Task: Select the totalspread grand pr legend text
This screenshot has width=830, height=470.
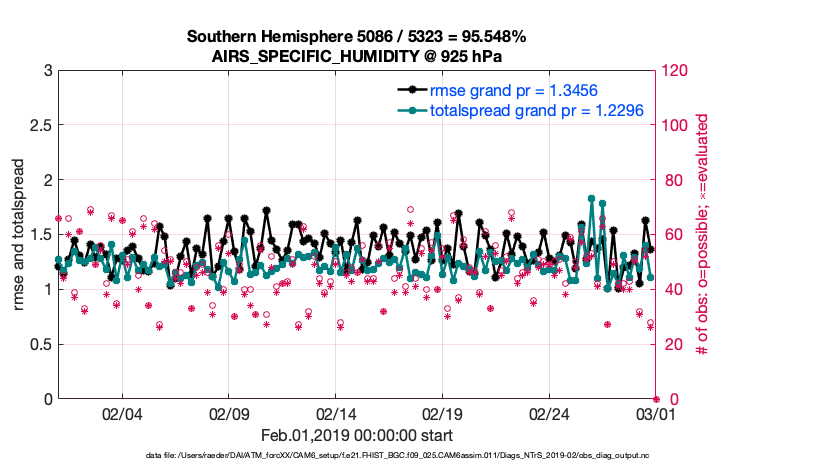Action: [536, 110]
